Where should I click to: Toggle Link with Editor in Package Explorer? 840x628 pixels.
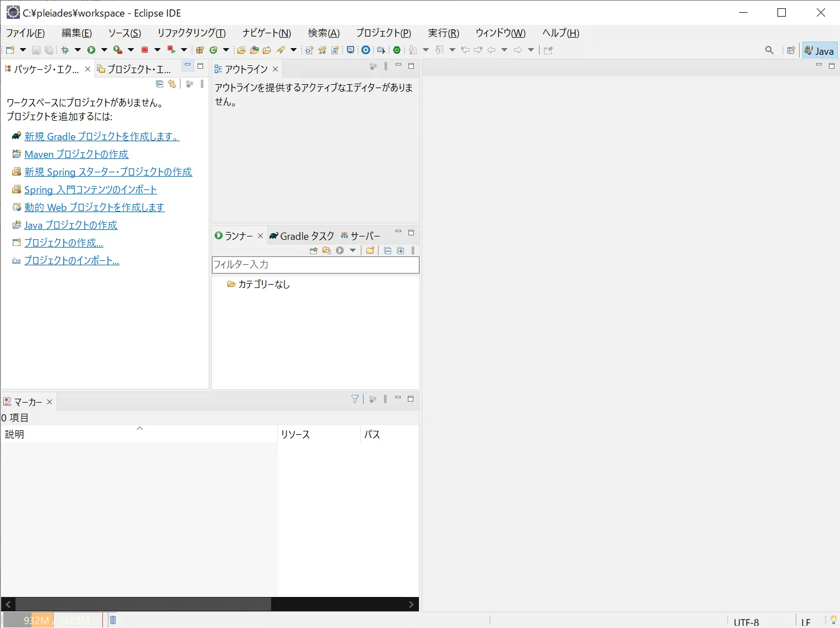[x=173, y=84]
